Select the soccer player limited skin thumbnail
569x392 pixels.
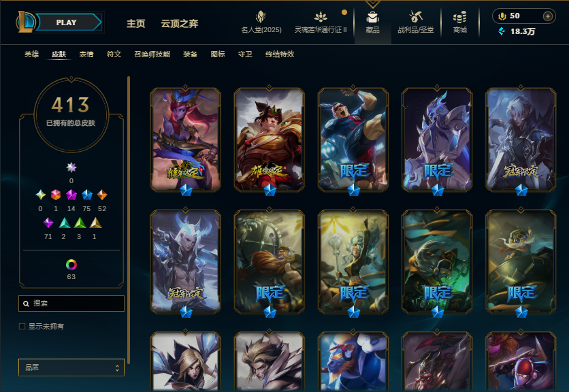pos(353,140)
